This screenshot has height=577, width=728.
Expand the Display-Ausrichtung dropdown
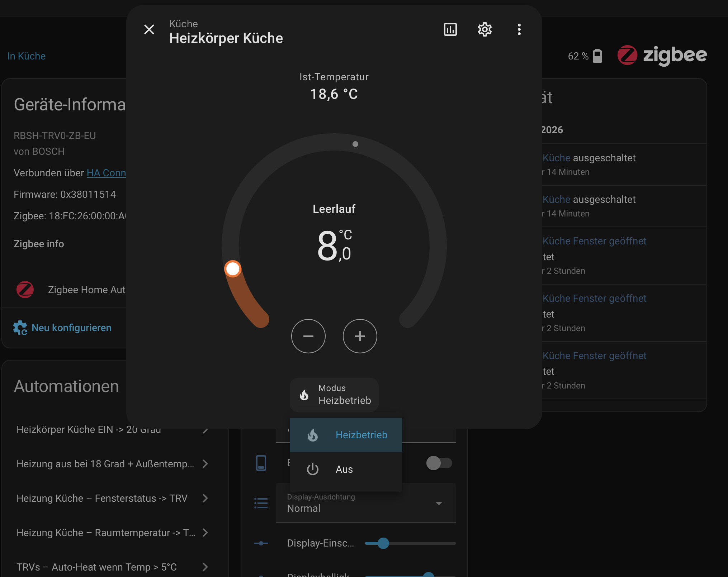(x=439, y=503)
